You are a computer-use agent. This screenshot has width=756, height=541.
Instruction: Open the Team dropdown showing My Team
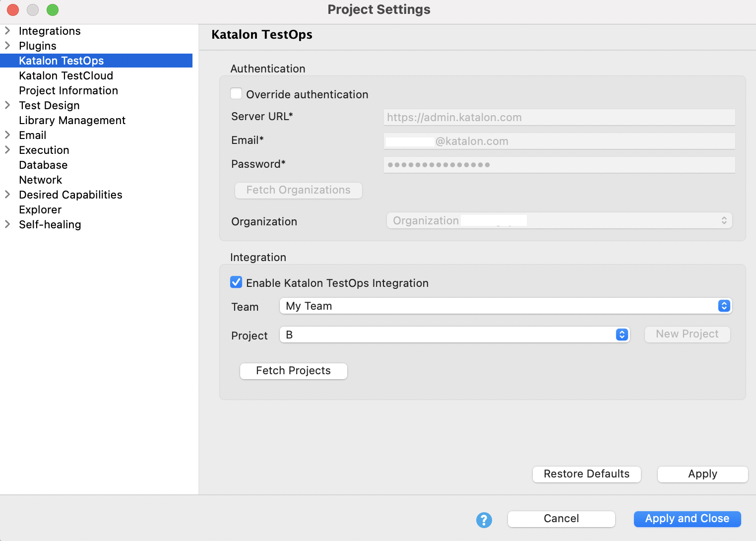505,306
